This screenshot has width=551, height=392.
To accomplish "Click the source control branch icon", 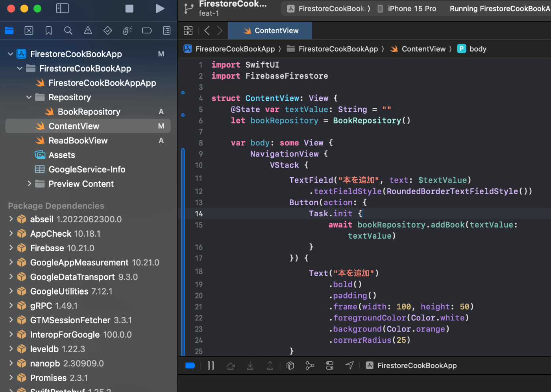I will 189,8.
